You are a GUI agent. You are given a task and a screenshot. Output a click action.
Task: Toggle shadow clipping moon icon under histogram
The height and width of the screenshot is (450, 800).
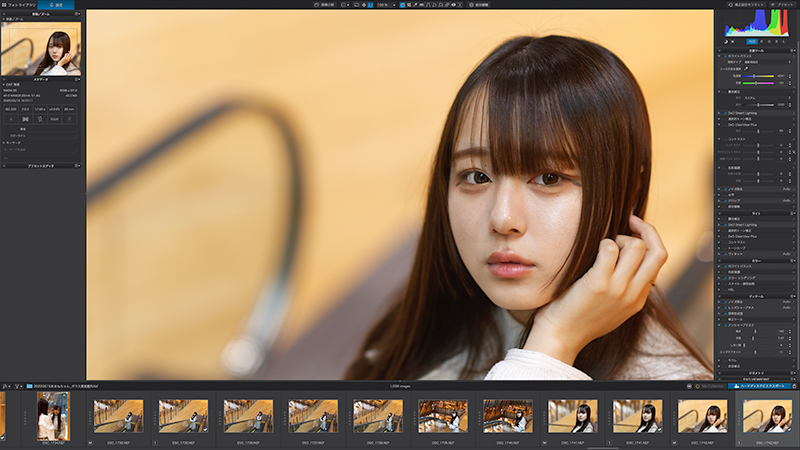tap(726, 42)
